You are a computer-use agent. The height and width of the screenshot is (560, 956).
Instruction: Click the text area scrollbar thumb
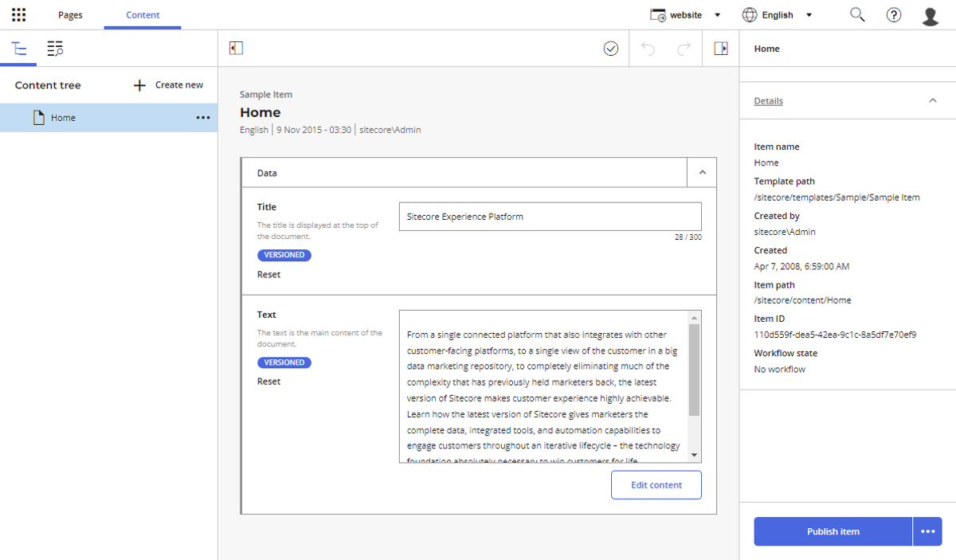click(x=695, y=370)
